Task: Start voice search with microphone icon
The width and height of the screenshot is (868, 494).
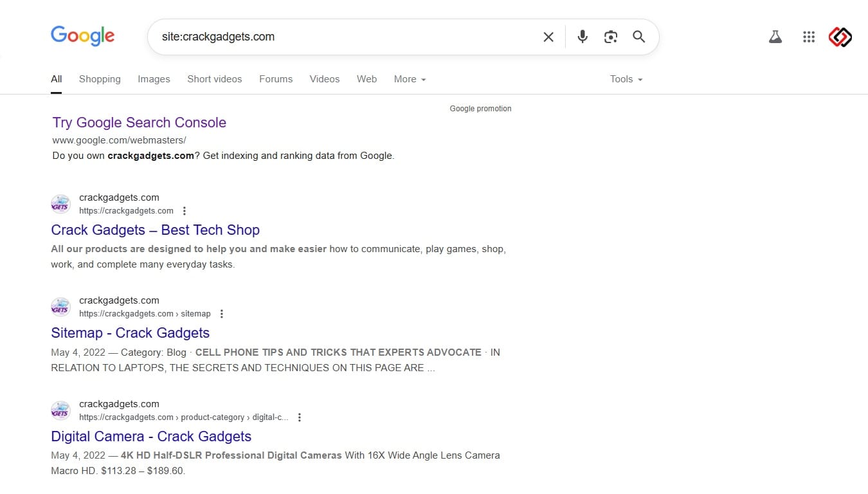Action: pyautogui.click(x=583, y=37)
